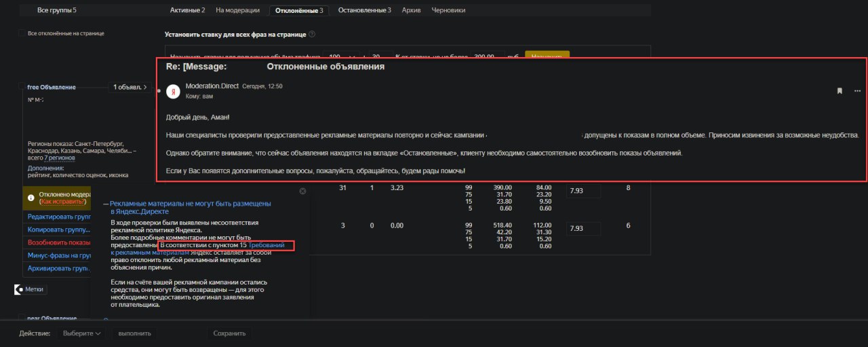Screen dimensions: 868x347
Task: Click 'Рекламные материалы не могут быть размещены' heading link
Action: click(191, 207)
